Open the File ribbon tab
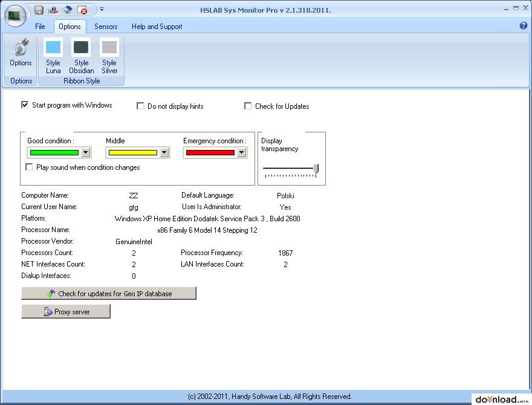 pos(40,27)
